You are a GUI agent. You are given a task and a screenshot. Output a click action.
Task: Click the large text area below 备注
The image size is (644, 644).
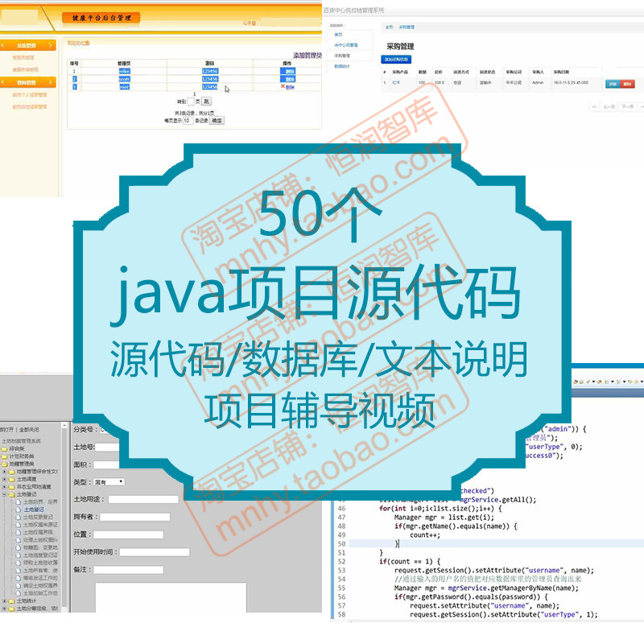(171, 597)
